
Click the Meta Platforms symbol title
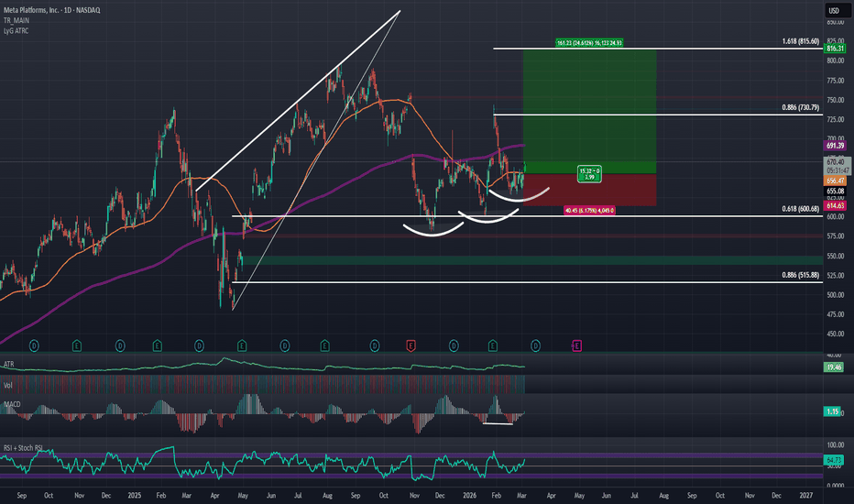pos(51,10)
